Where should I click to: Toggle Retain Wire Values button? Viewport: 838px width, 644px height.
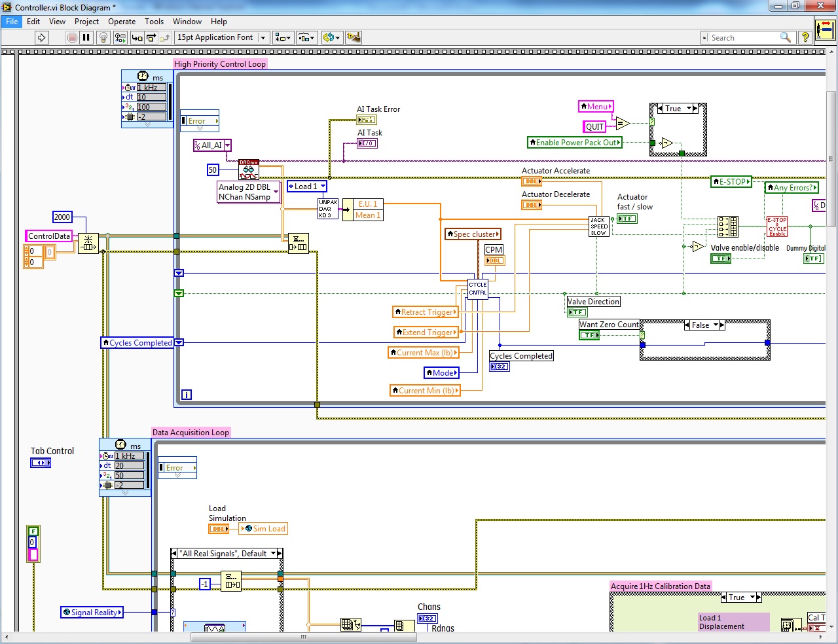[120, 37]
